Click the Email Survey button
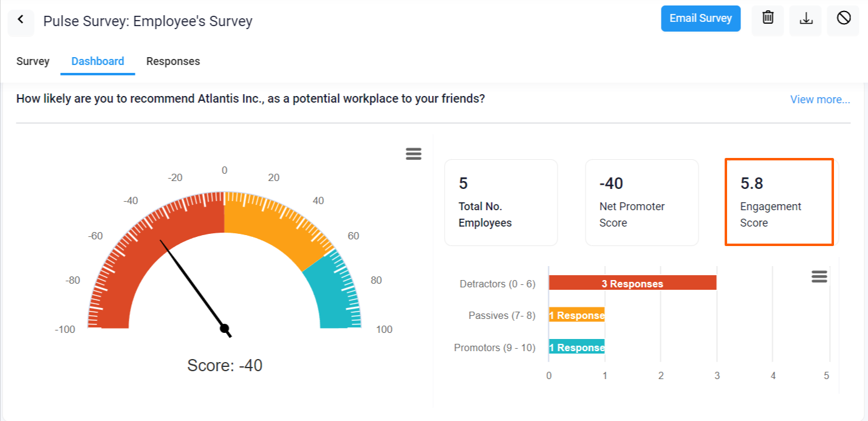Viewport: 868px width, 421px height. tap(700, 18)
